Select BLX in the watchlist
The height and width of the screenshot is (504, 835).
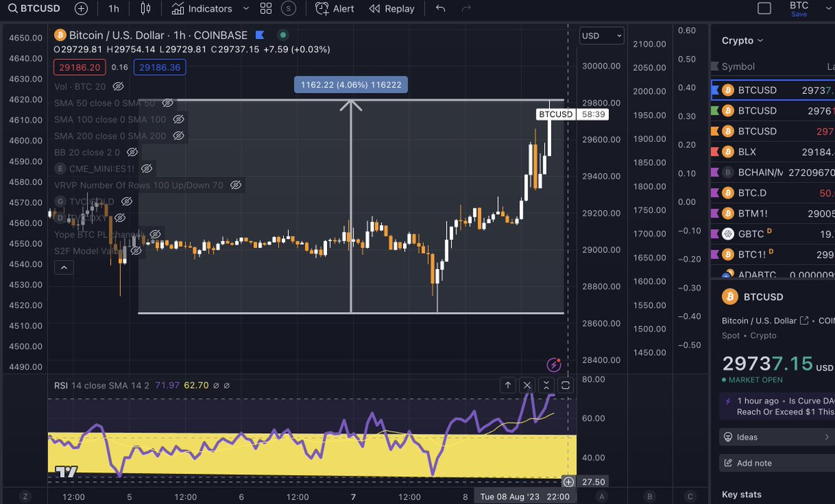coord(772,152)
